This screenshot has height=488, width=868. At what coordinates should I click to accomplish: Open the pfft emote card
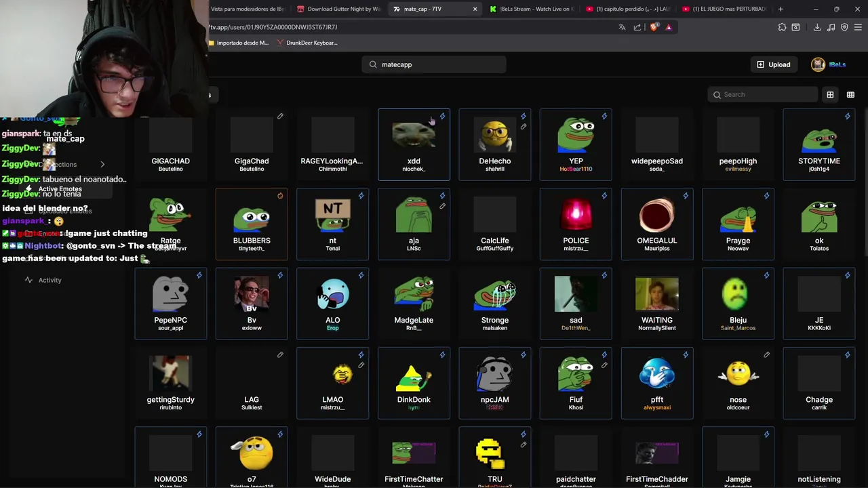click(x=657, y=382)
